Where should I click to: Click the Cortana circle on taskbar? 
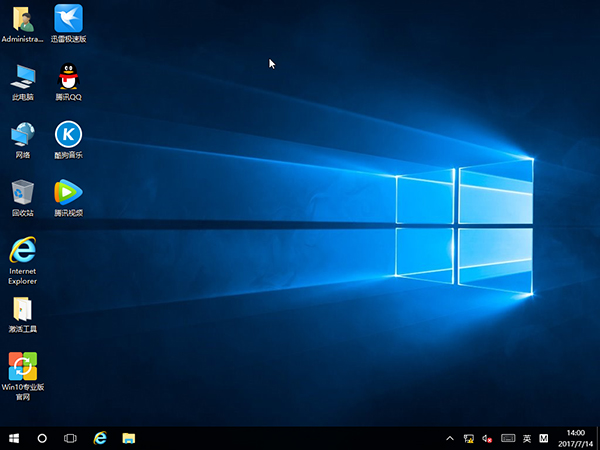tap(42, 438)
